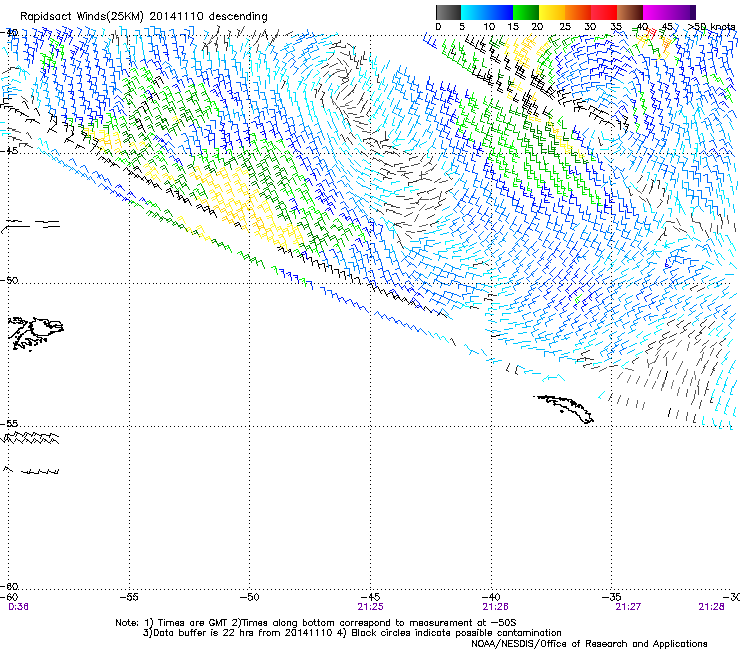Screen dimensions: 740x650
Task: Click the purple time stamp '21:25'
Action: (x=370, y=607)
